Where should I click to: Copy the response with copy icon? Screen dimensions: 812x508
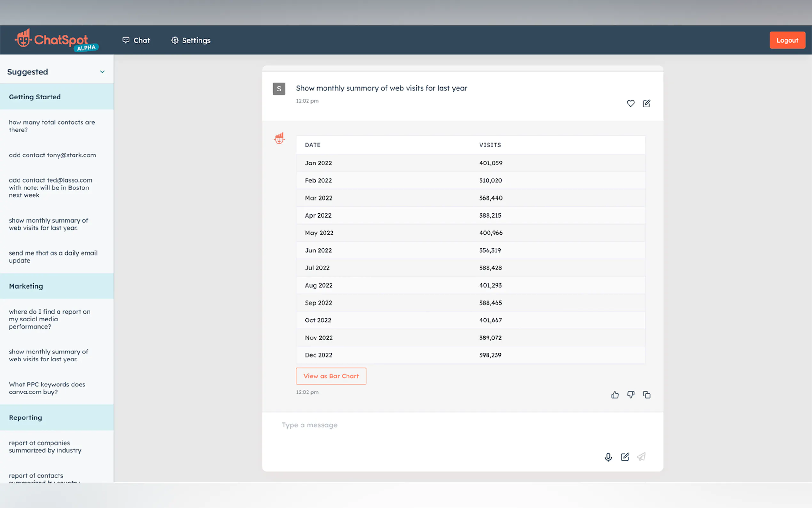pos(646,395)
